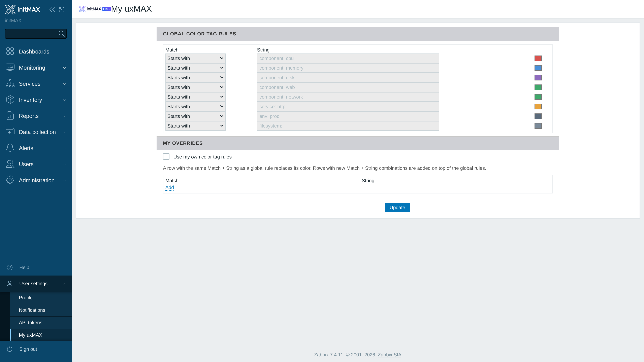644x362 pixels.
Task: Click the User settings person icon
Action: click(x=10, y=284)
